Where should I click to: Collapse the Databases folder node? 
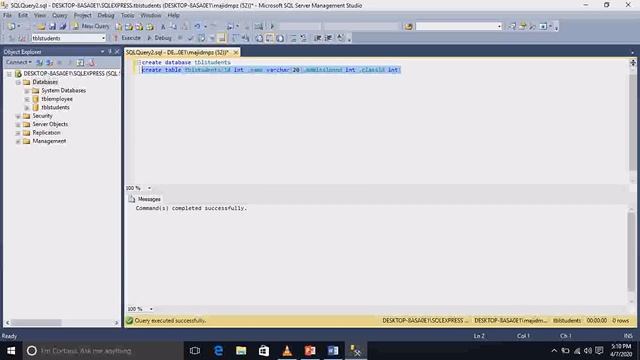(18, 82)
